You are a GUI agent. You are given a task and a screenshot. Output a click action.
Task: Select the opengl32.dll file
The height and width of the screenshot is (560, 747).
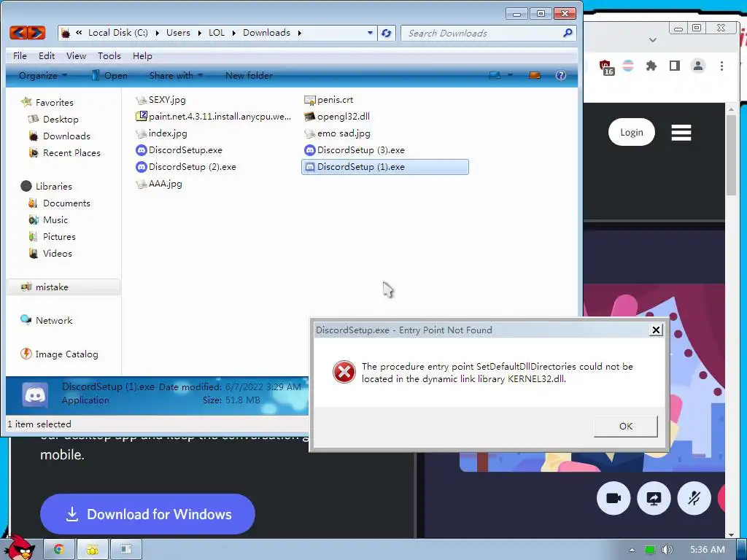[x=337, y=117]
